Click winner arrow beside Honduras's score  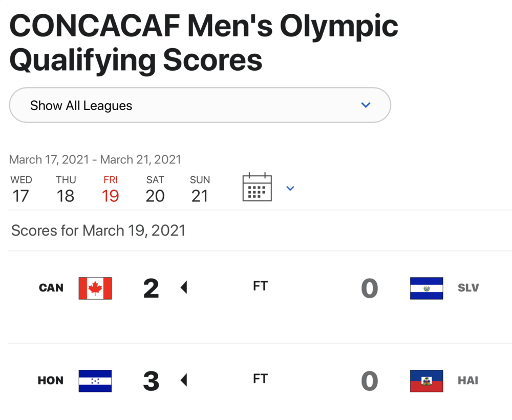coord(184,380)
